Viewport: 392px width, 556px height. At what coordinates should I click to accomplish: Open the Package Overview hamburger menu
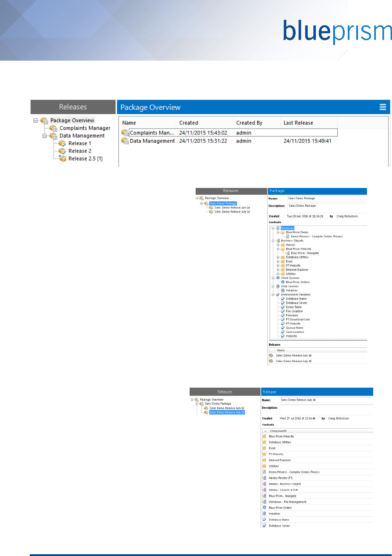[383, 107]
